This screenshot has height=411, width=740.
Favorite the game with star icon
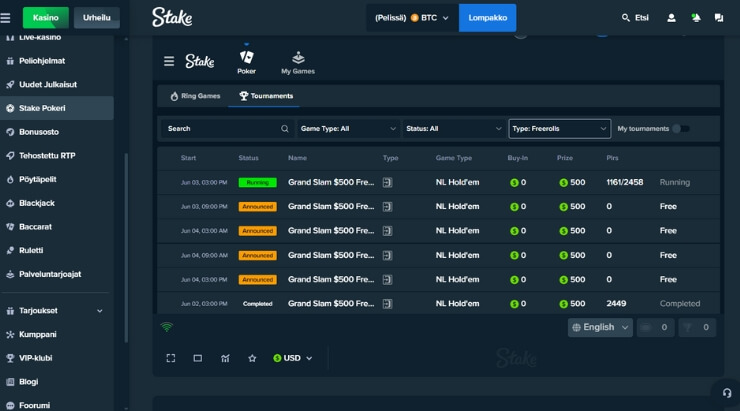(x=252, y=358)
